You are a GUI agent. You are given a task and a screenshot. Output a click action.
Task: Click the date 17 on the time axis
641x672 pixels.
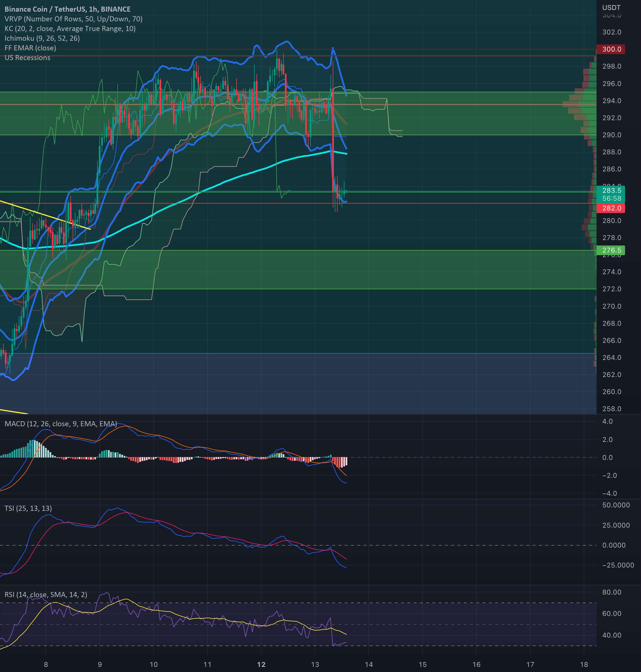530,665
